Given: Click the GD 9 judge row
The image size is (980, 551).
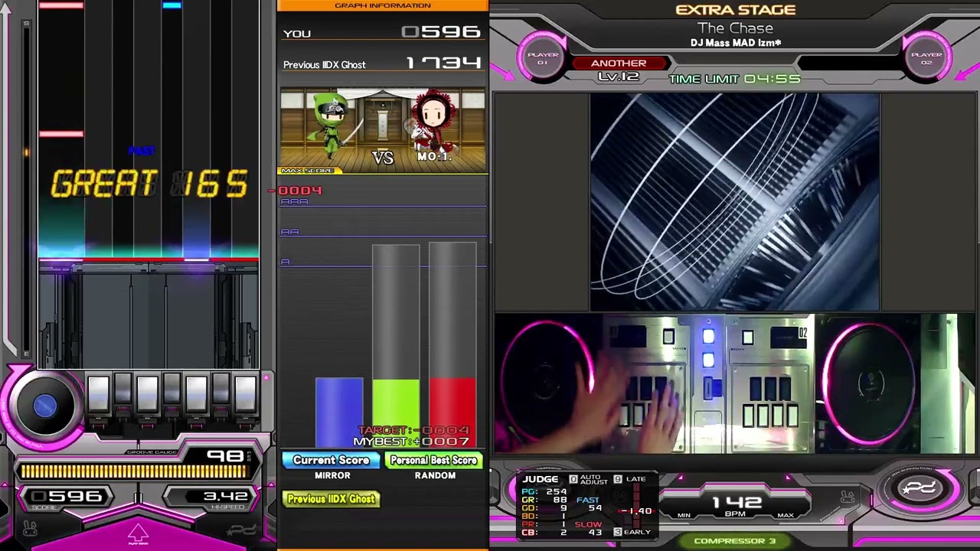Looking at the screenshot, I should [x=544, y=508].
